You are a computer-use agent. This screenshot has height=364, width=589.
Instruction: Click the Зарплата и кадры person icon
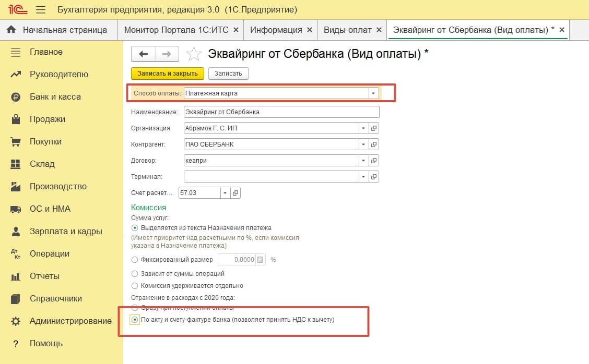(x=15, y=232)
